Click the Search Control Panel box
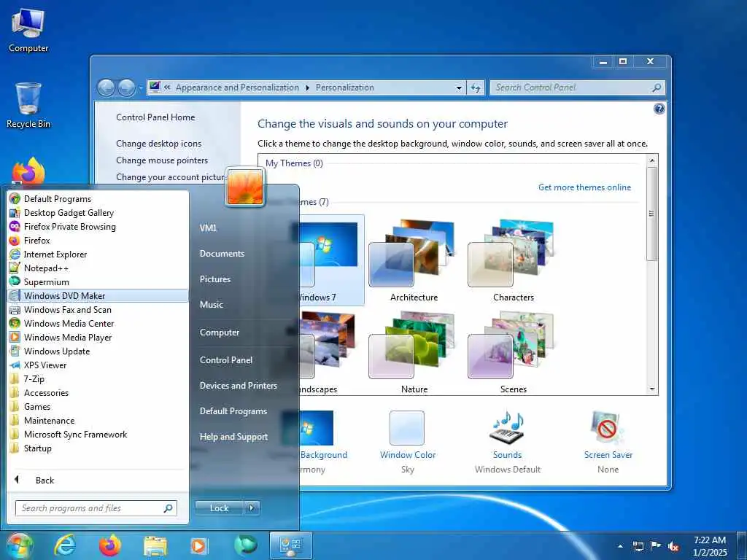747x560 pixels. point(578,87)
